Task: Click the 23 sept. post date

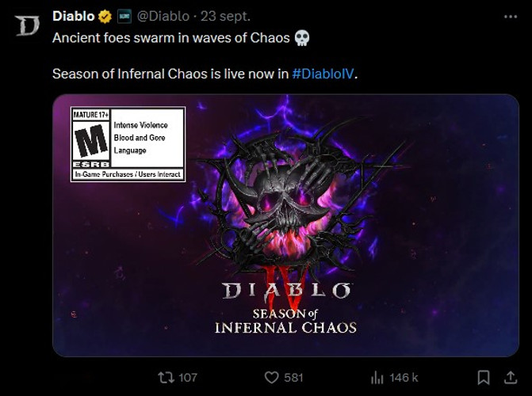Action: coord(225,16)
